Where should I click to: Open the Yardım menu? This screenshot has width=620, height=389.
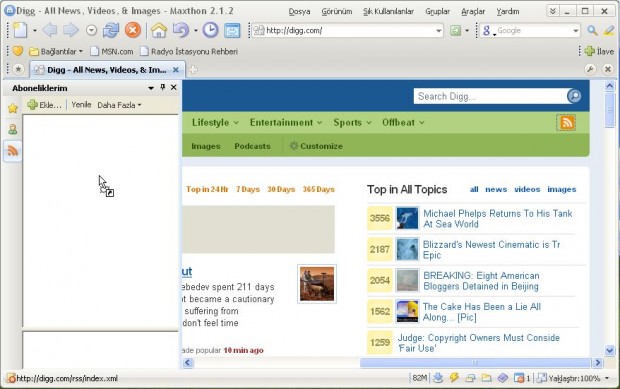tap(508, 11)
